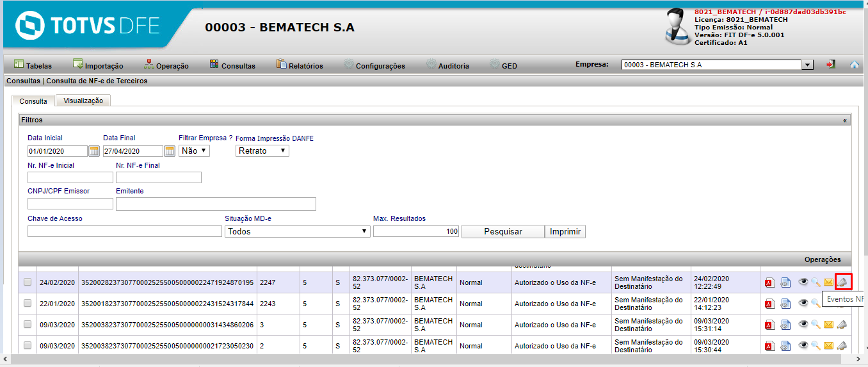Click the logout door icon

tap(831, 65)
